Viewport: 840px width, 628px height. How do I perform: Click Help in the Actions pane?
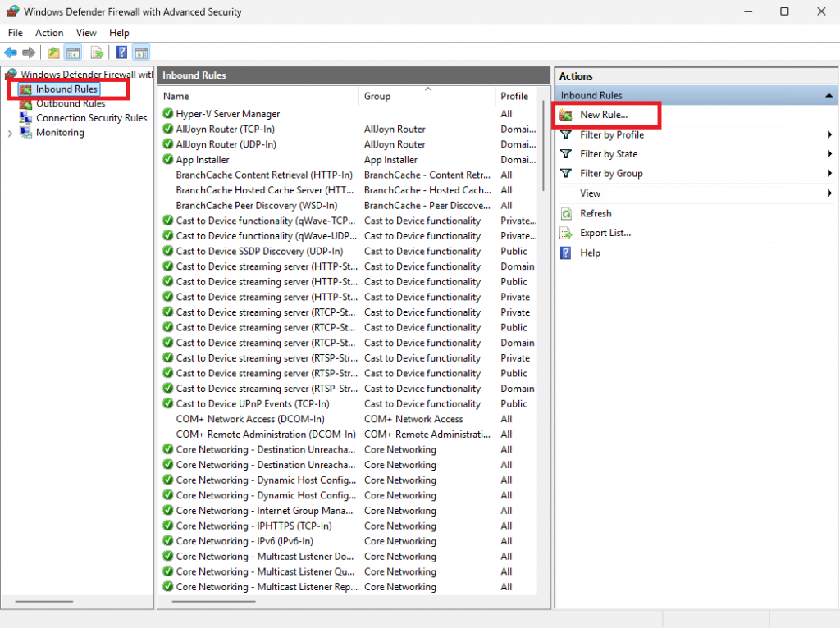[x=590, y=253]
